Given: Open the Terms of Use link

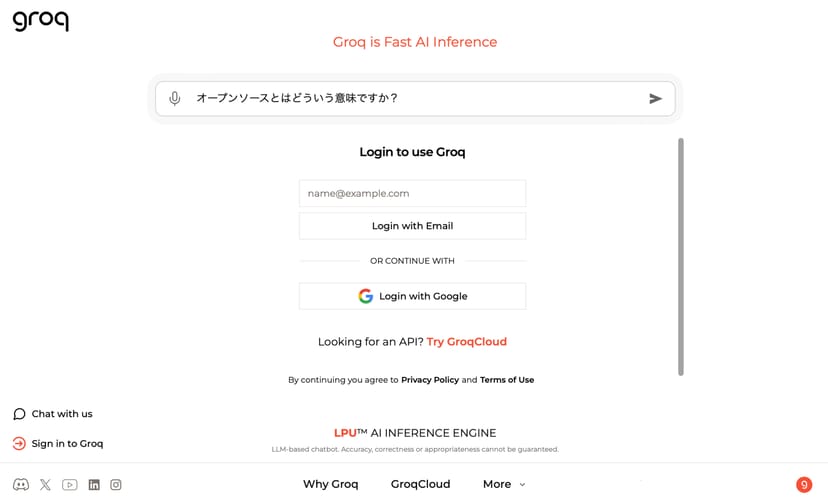Looking at the screenshot, I should [507, 380].
